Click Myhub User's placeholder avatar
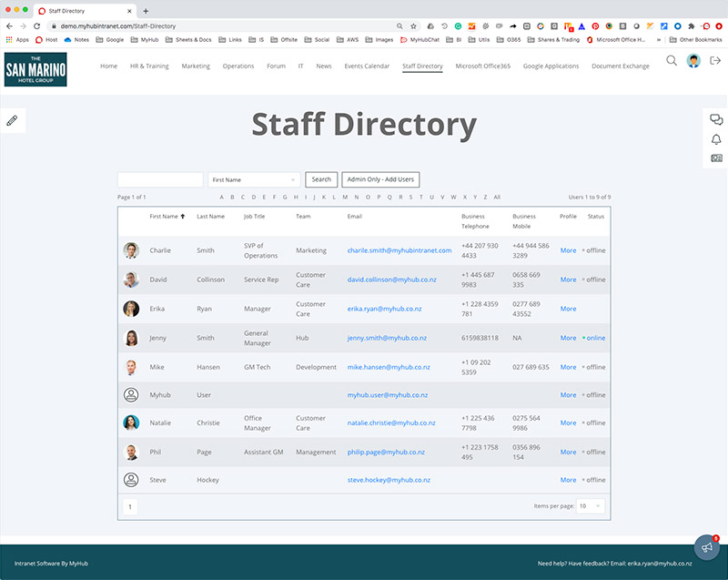Viewport: 728px width, 580px height. tap(131, 395)
